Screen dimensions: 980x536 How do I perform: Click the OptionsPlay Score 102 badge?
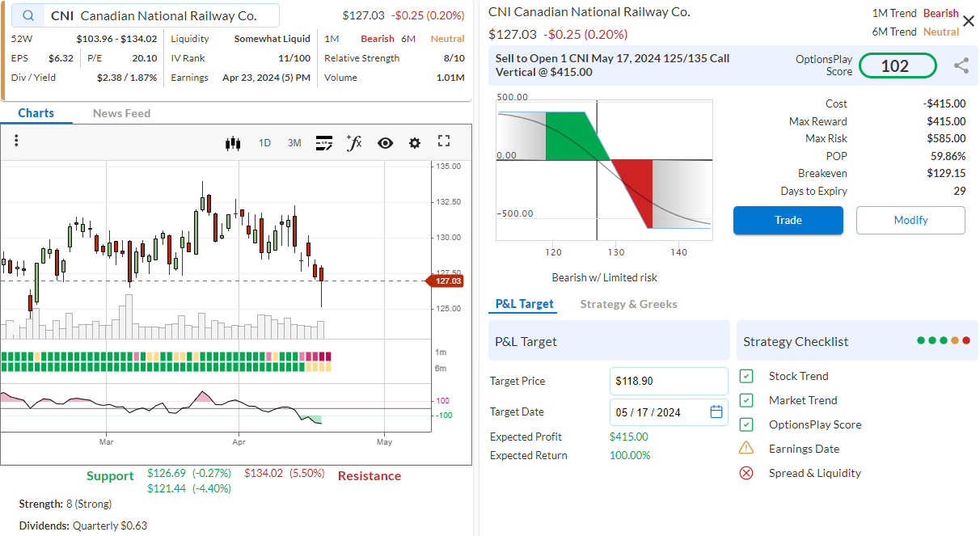898,66
